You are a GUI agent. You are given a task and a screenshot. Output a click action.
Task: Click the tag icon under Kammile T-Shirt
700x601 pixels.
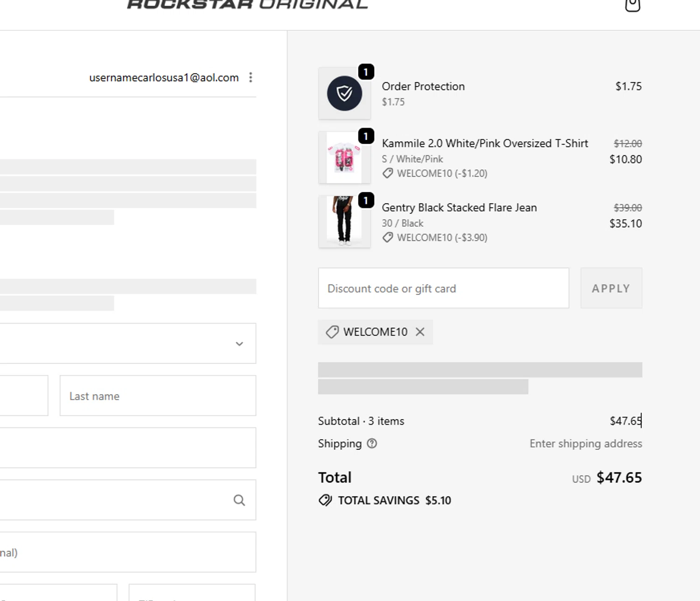387,174
